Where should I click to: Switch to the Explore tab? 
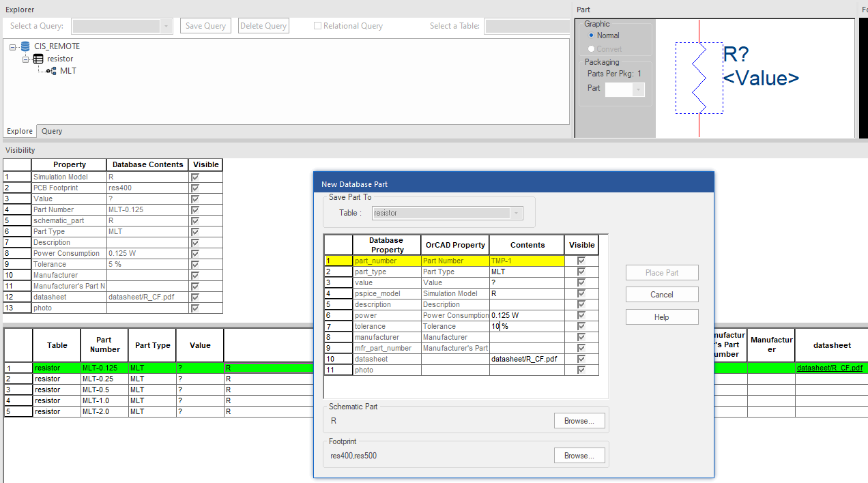tap(20, 131)
